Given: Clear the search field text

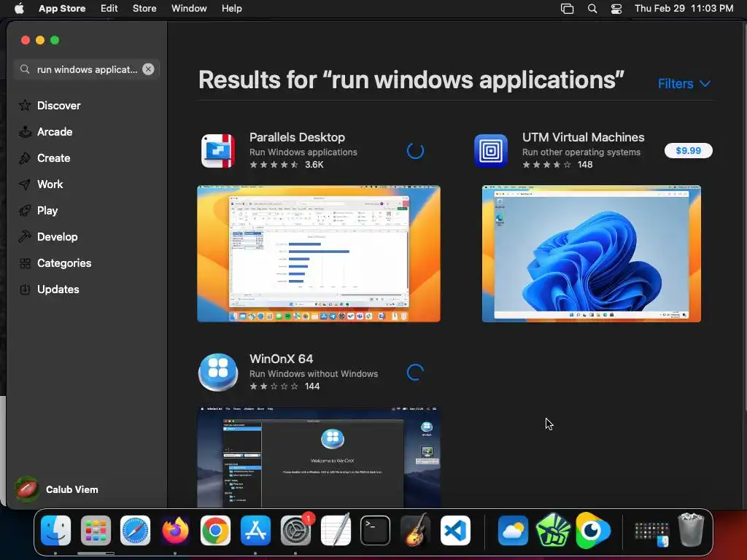Looking at the screenshot, I should tap(148, 69).
